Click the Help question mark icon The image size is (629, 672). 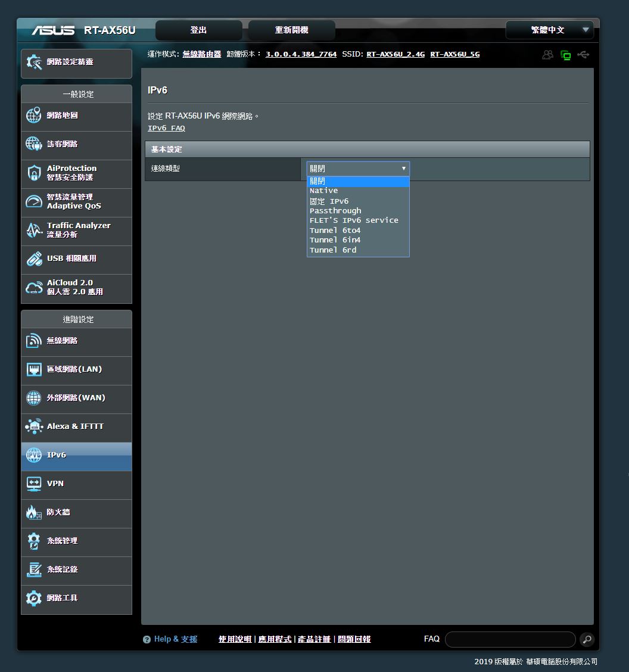coord(147,639)
